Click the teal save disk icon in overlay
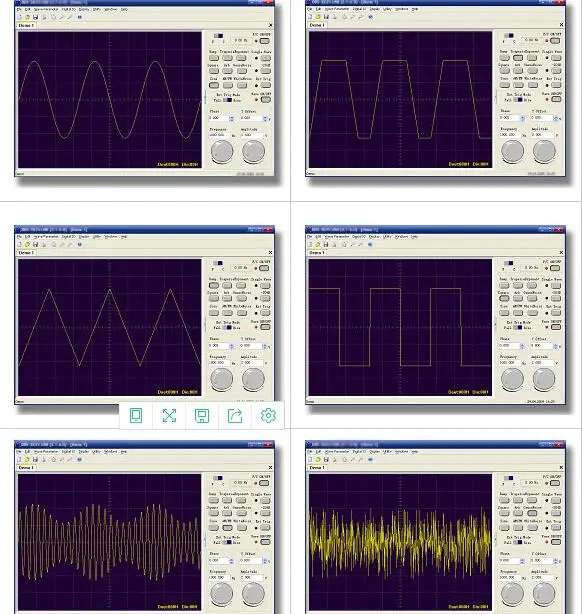582x614 pixels. pos(202,415)
